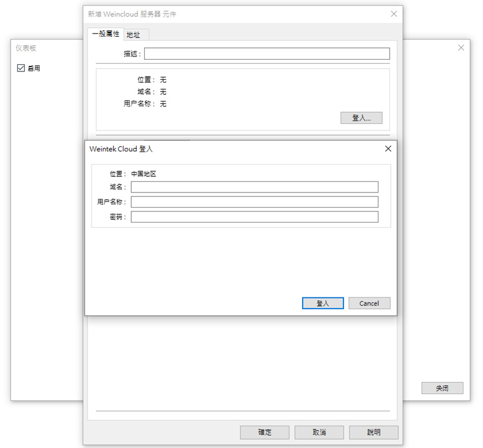Click 取消 in Weincloud server window
The image size is (483, 448).
319,432
